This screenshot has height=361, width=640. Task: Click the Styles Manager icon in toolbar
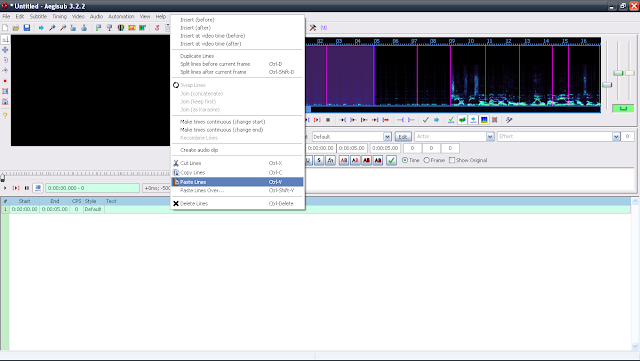click(157, 28)
